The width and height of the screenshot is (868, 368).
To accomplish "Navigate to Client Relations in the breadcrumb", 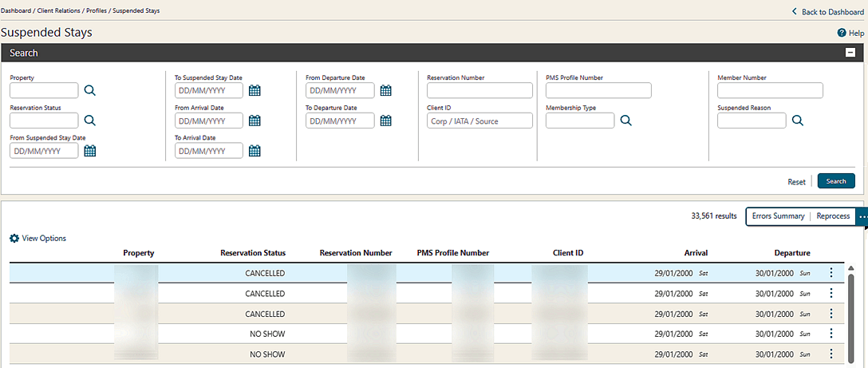I will point(59,10).
